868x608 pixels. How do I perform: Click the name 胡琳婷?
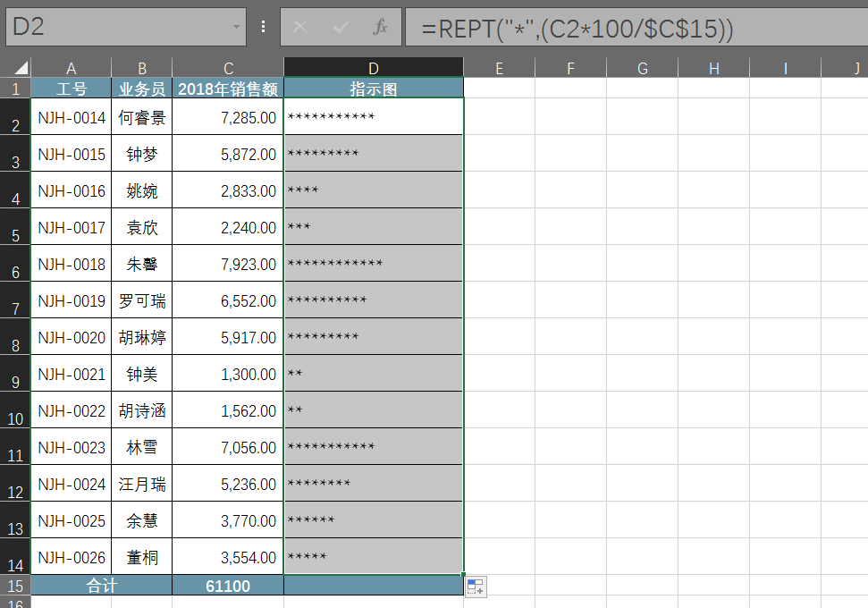click(x=142, y=337)
